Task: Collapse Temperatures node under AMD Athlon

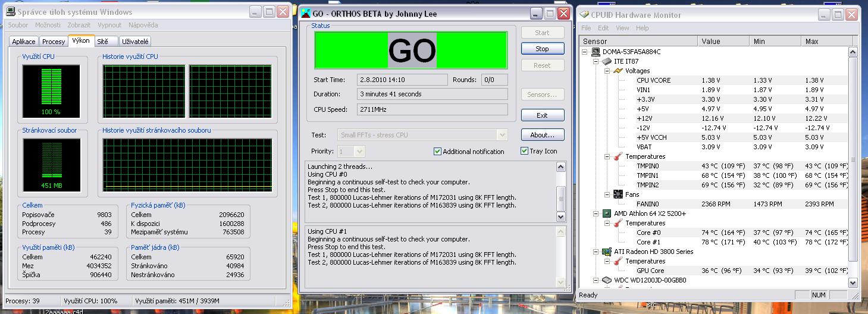Action: pos(607,223)
